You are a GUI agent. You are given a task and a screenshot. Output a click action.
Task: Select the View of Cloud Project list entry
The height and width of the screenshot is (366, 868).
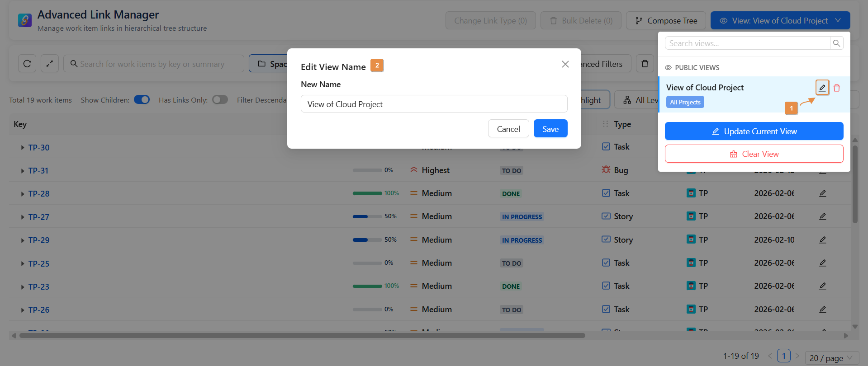754,94
